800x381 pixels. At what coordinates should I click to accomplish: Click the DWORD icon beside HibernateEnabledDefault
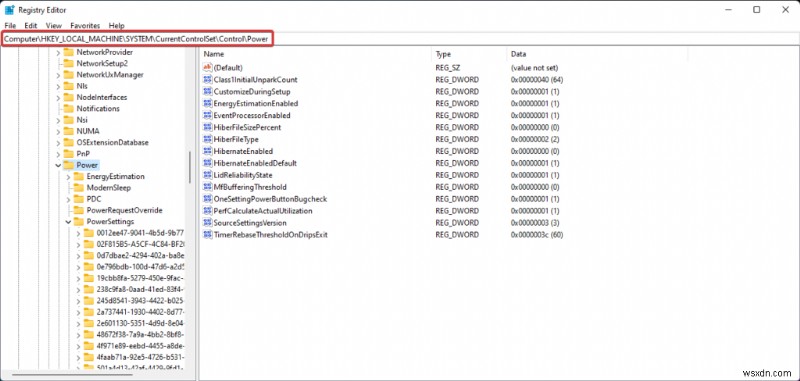click(x=207, y=163)
